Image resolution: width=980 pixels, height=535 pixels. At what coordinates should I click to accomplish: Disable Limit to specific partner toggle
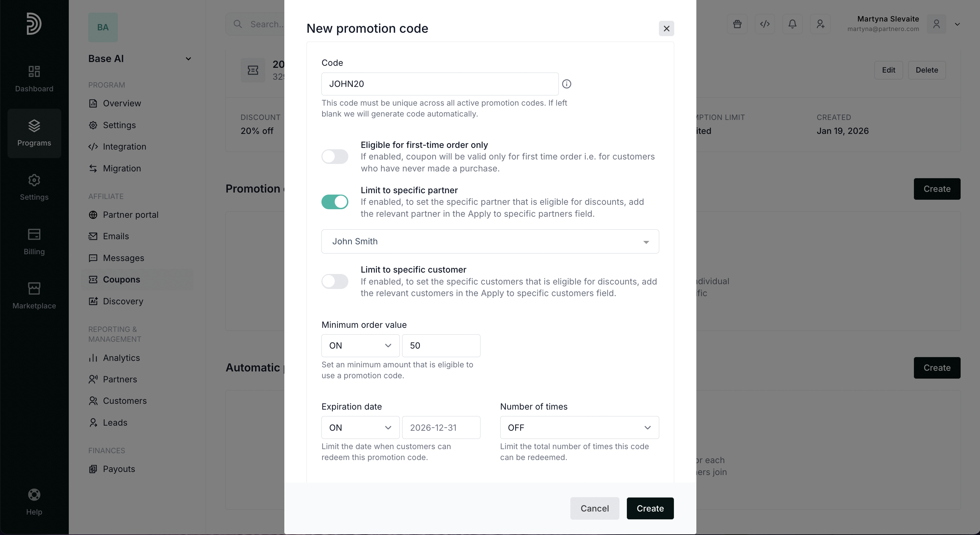[335, 202]
